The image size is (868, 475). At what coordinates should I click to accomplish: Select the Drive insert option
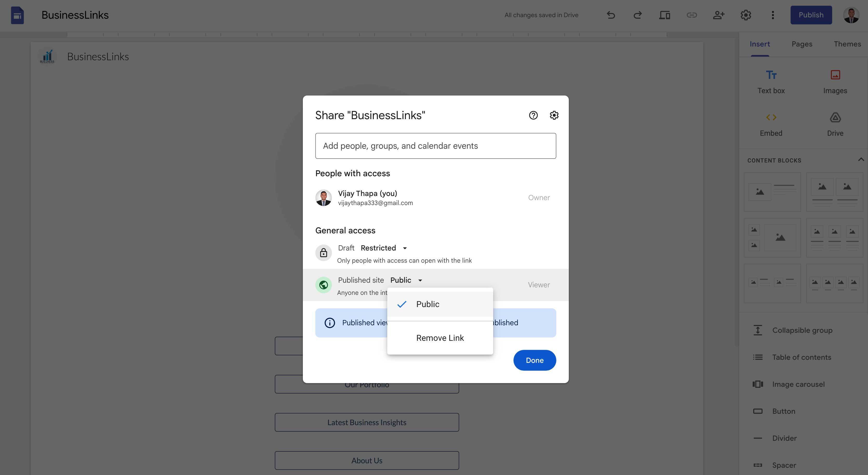(835, 125)
